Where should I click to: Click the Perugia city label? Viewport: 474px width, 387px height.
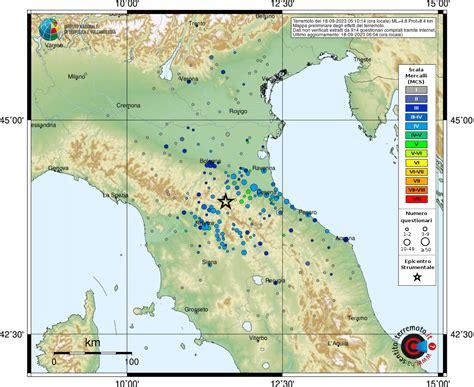point(275,281)
